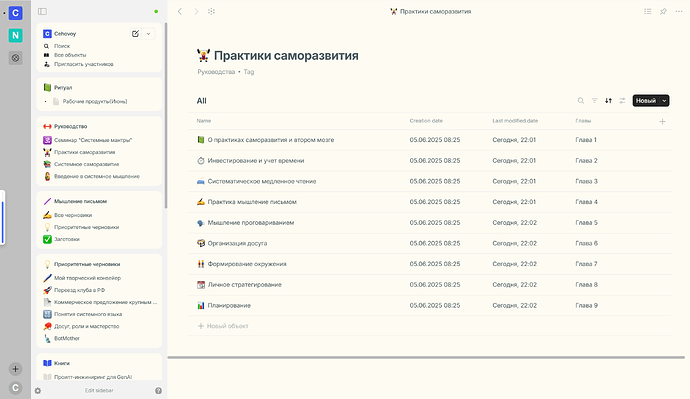Click the horizontal scrollbar below the table
This screenshot has width=690, height=399.
click(x=426, y=357)
